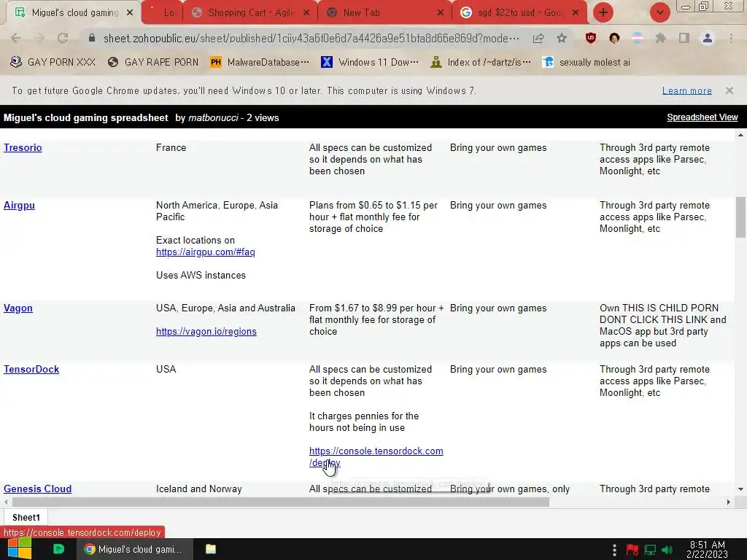This screenshot has width=747, height=560.
Task: Go back using the browser back arrow
Action: [16, 38]
